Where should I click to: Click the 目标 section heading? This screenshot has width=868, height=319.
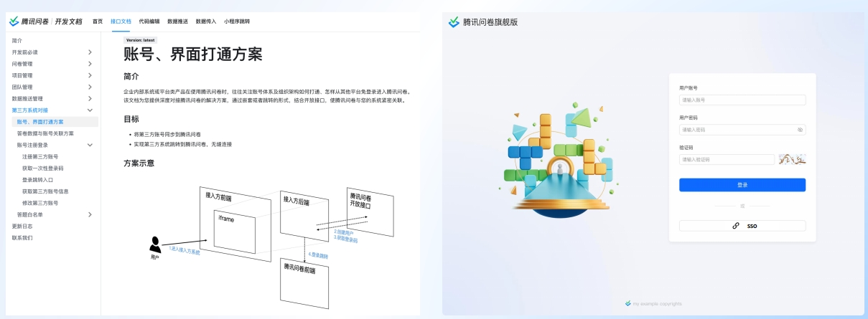coord(131,119)
